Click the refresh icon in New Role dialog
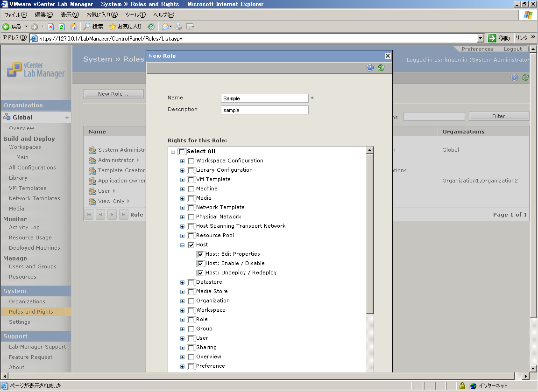This screenshot has height=392, width=538. click(381, 68)
